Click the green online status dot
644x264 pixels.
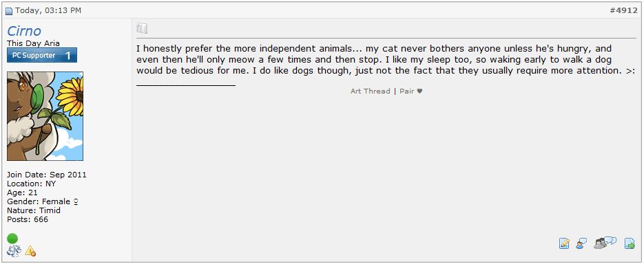pyautogui.click(x=12, y=238)
